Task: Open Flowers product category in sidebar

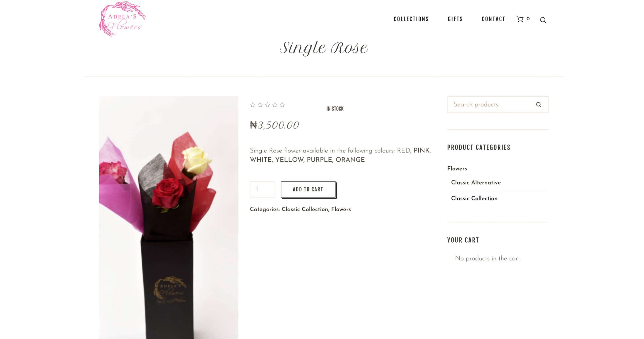Action: 457,169
